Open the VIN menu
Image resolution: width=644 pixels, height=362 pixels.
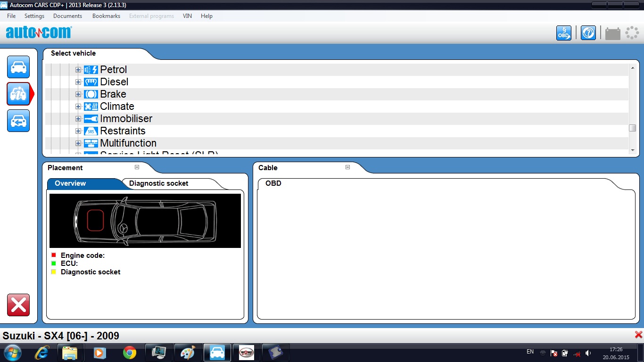coord(187,16)
